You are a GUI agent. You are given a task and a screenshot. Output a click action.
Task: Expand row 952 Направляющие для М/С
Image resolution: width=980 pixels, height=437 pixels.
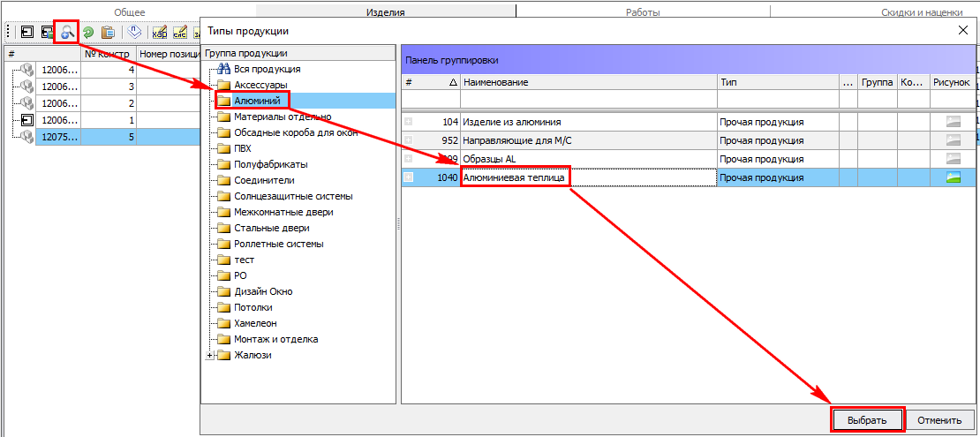coord(408,140)
